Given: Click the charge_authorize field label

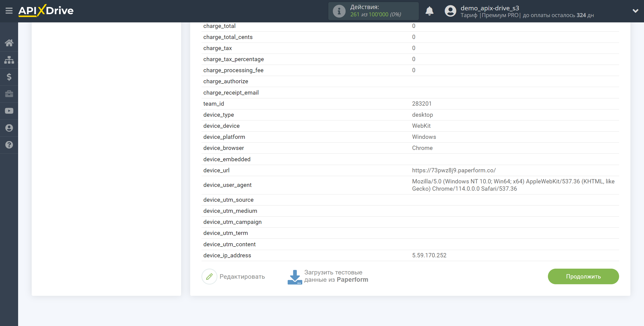Looking at the screenshot, I should (226, 81).
